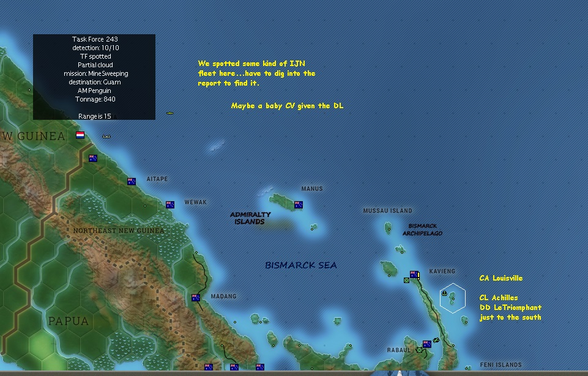Click 'Task Force 243' in the tooltip
This screenshot has width=588, height=376.
95,39
